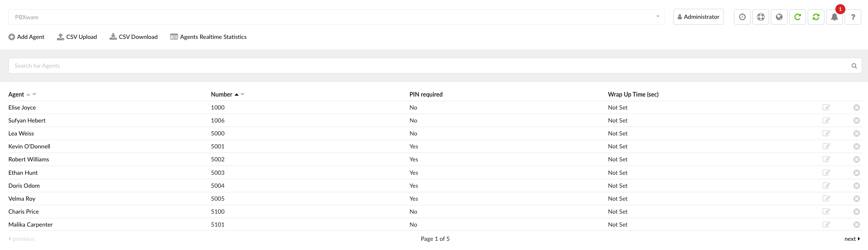Click the lifebuoy support icon
Viewport: 868px width, 250px height.
click(x=760, y=17)
